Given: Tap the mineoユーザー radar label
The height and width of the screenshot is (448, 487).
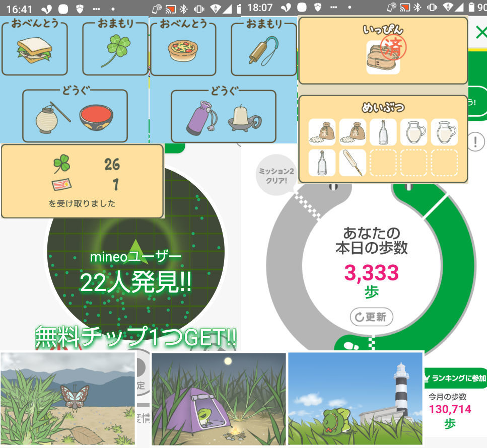Looking at the screenshot, I should click(x=136, y=257).
